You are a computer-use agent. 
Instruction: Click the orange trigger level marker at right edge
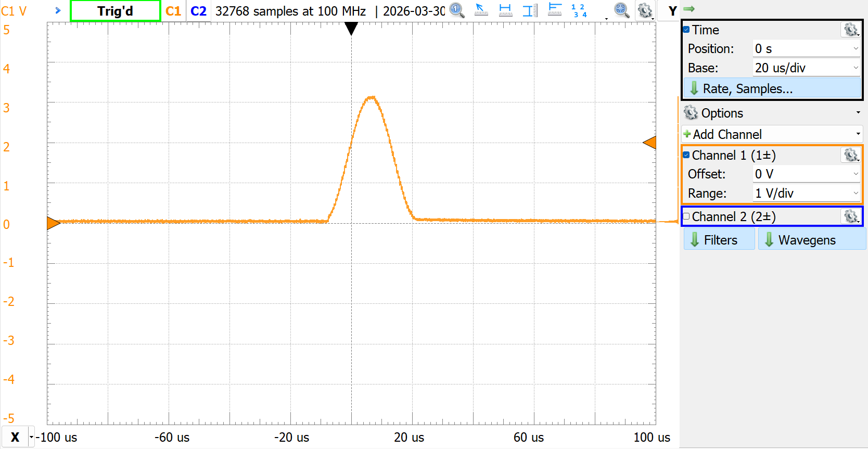(x=649, y=143)
